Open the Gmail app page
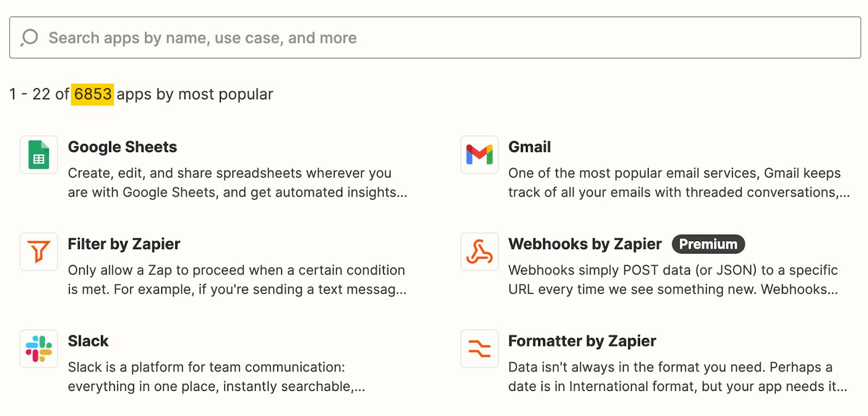868x416 pixels. [x=529, y=147]
